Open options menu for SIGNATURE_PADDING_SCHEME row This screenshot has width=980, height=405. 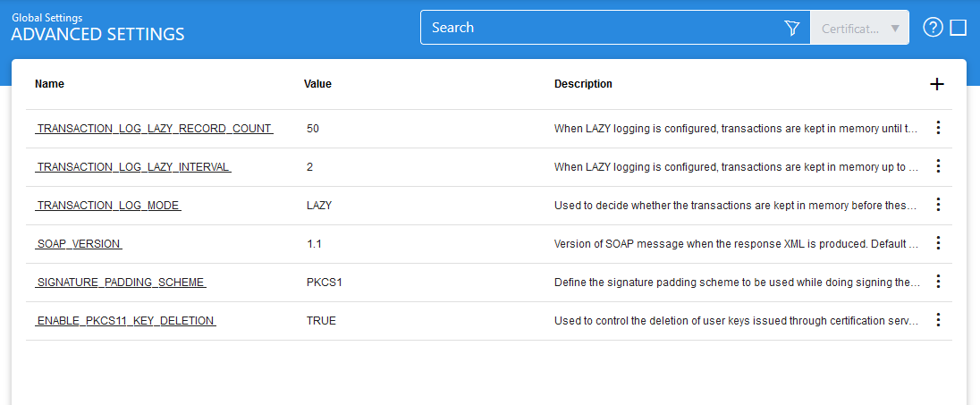pos(938,282)
